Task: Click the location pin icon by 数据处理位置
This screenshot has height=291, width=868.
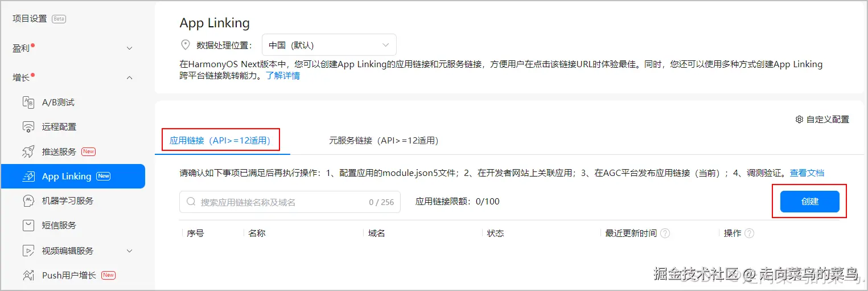Action: [x=185, y=45]
